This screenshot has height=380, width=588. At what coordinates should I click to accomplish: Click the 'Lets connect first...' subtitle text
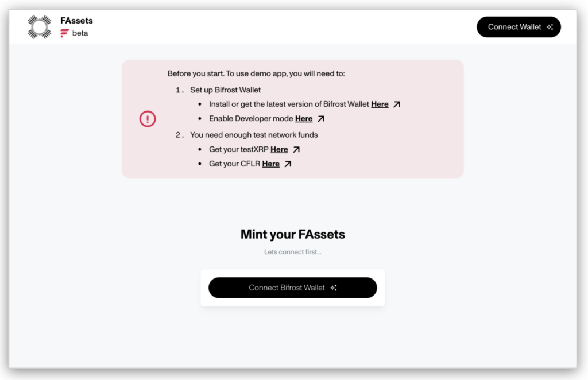pyautogui.click(x=293, y=252)
